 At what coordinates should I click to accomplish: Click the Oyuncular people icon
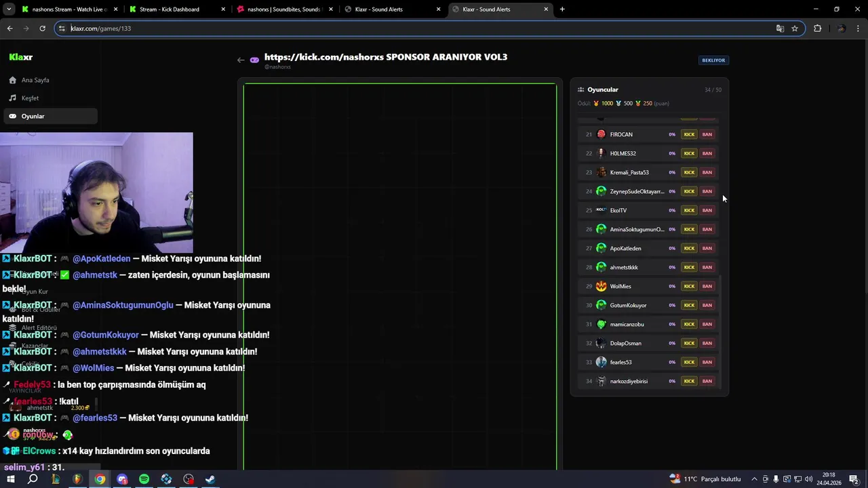pyautogui.click(x=581, y=89)
